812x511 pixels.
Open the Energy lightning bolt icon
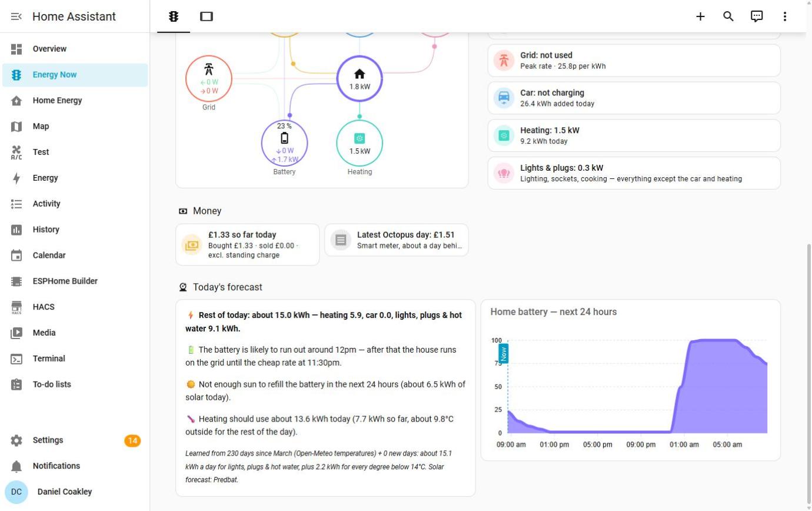(16, 178)
